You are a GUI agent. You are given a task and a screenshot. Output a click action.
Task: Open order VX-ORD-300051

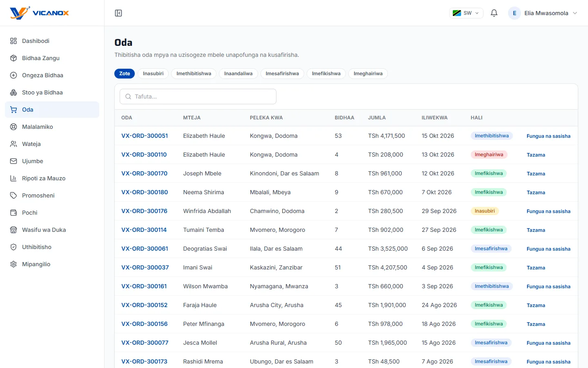(145, 136)
